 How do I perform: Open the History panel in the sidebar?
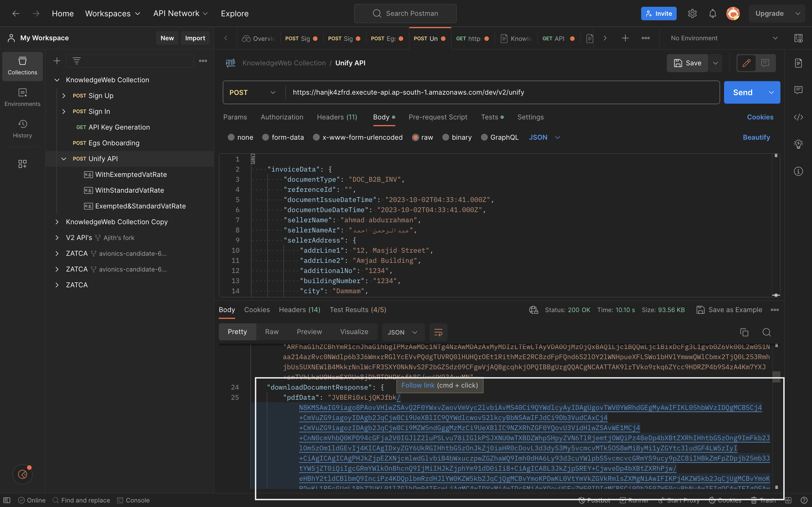point(22,128)
